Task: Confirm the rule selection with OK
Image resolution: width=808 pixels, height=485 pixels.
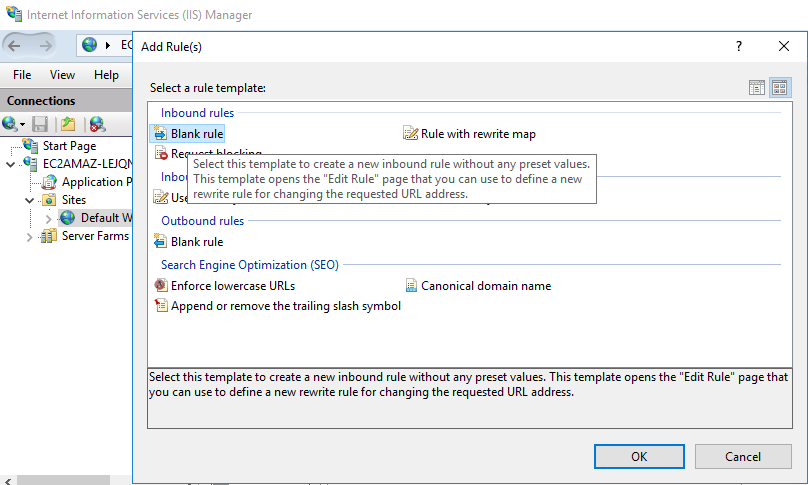Action: pos(639,456)
